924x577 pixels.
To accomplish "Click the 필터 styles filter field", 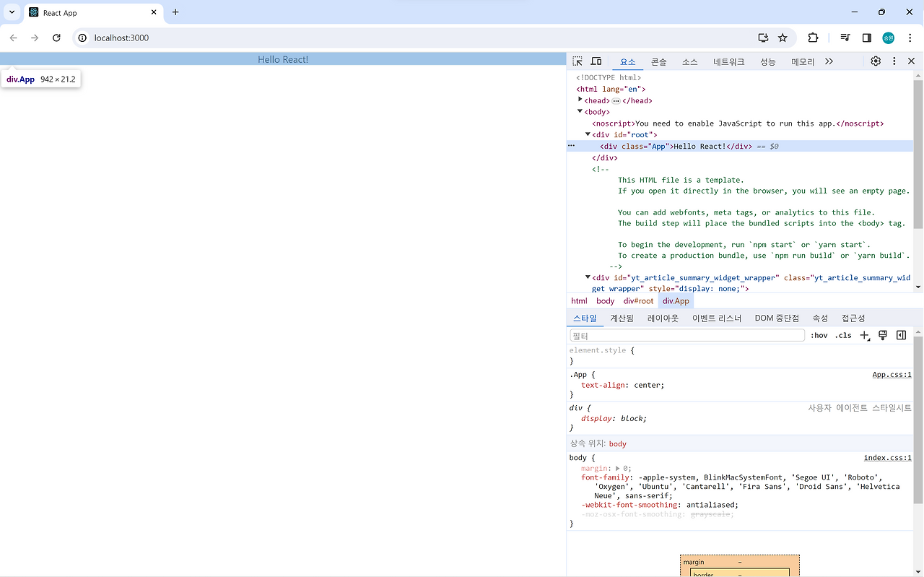I will [687, 336].
